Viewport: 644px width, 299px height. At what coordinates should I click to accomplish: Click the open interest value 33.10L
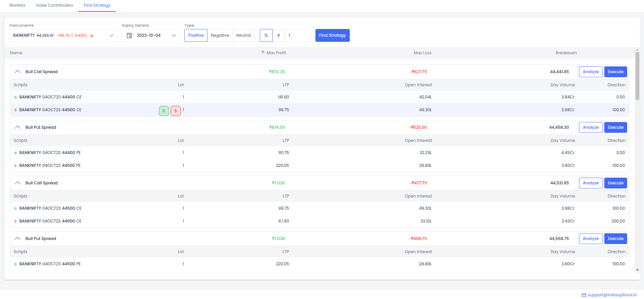(426, 221)
